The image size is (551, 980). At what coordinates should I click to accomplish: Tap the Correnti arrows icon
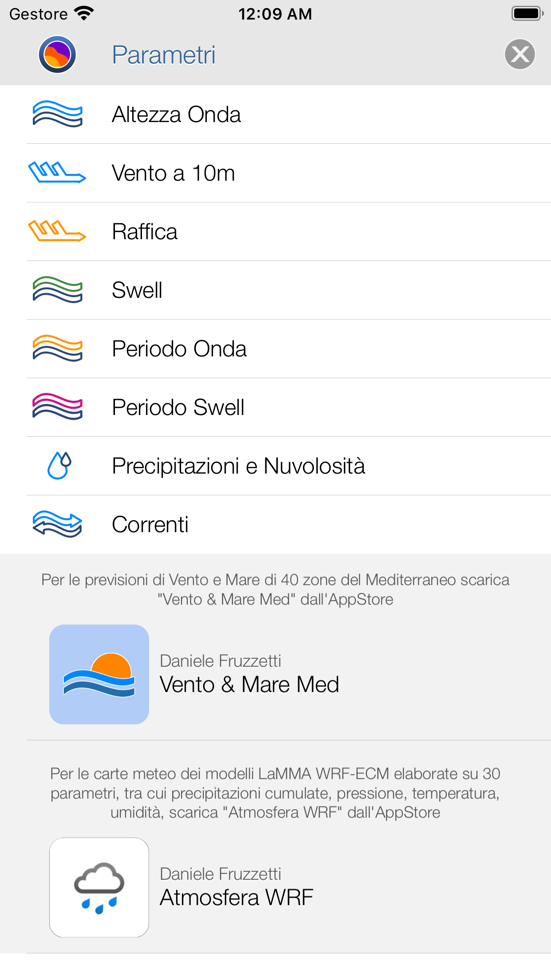coord(57,524)
